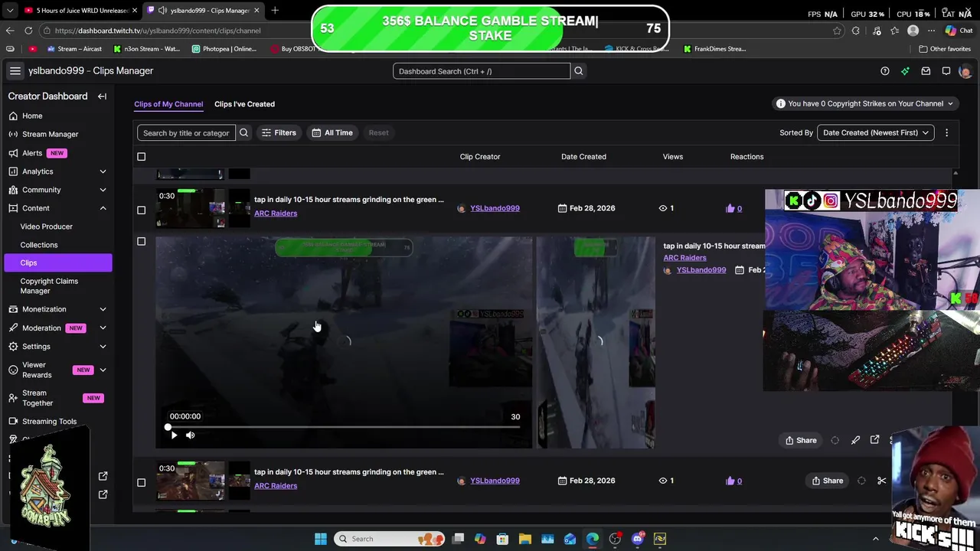Open YSLbando999 creator link in top row

pyautogui.click(x=495, y=208)
